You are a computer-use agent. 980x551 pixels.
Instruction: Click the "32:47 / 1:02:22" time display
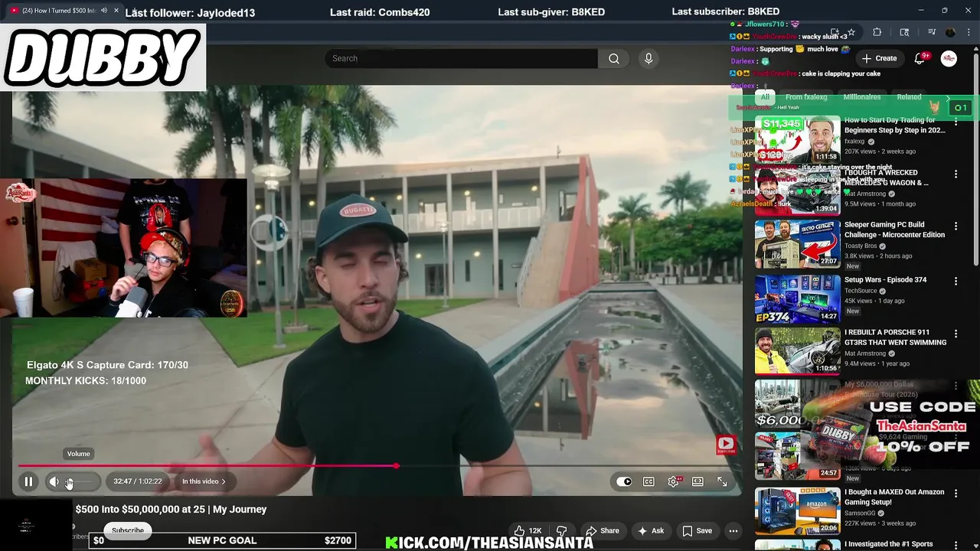tap(138, 481)
